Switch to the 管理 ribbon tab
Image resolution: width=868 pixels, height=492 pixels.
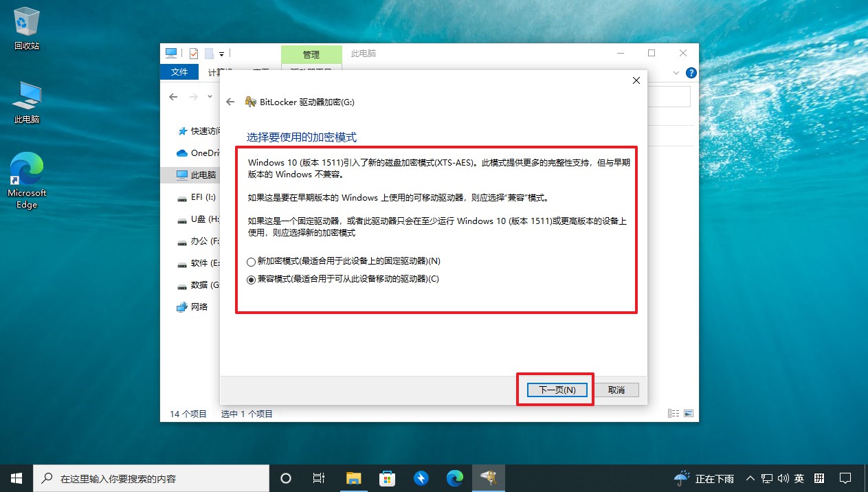[x=311, y=54]
